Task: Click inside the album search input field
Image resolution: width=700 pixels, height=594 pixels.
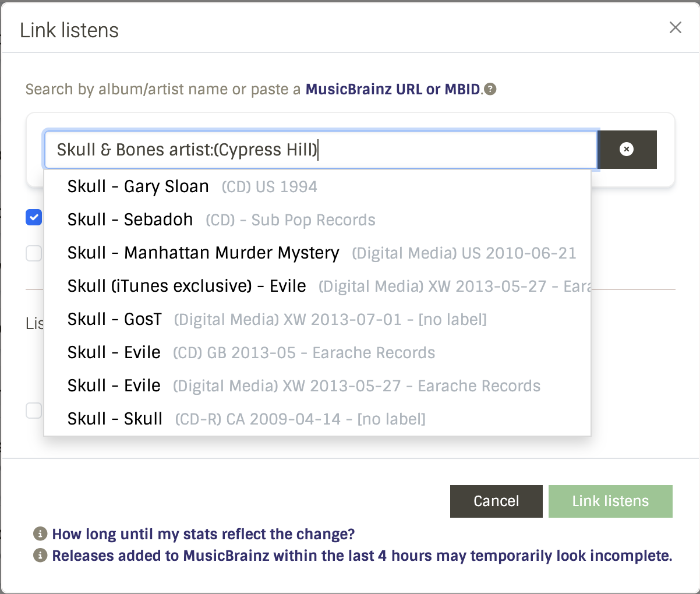Action: coord(320,150)
